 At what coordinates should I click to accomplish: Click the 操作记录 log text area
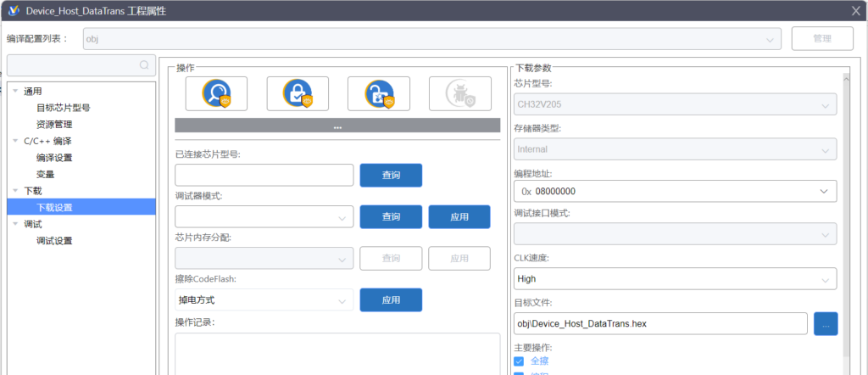[337, 354]
